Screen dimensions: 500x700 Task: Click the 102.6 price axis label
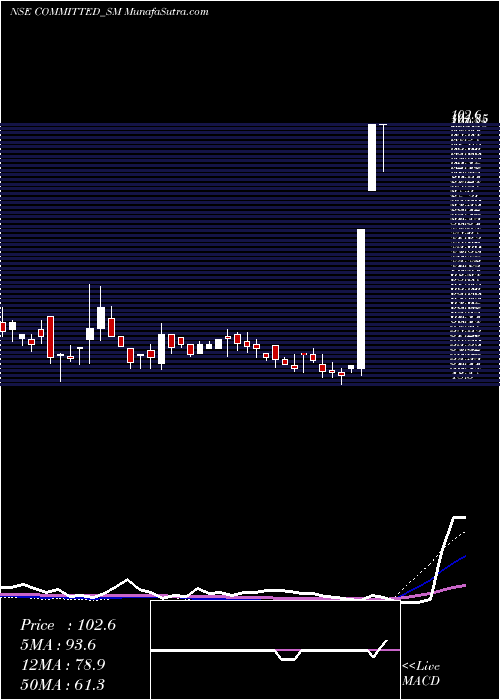coord(469,117)
